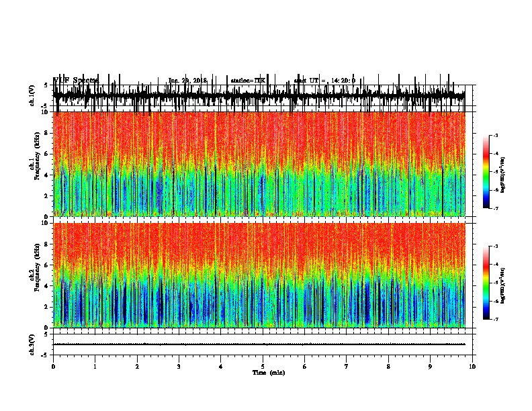Click the 8 kHz tick on ch.1 axis
Viewport: 532px width, 411px height.
point(46,133)
